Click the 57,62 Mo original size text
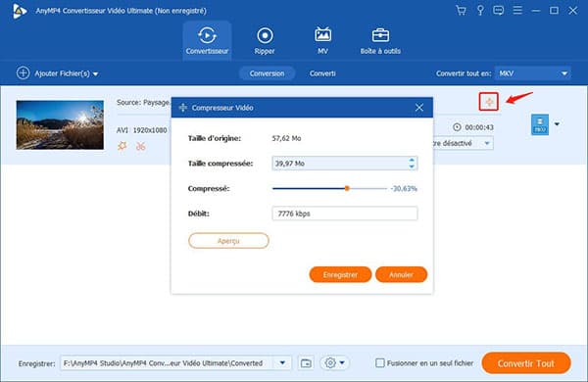Screen dimensions: 588x382 286,138
